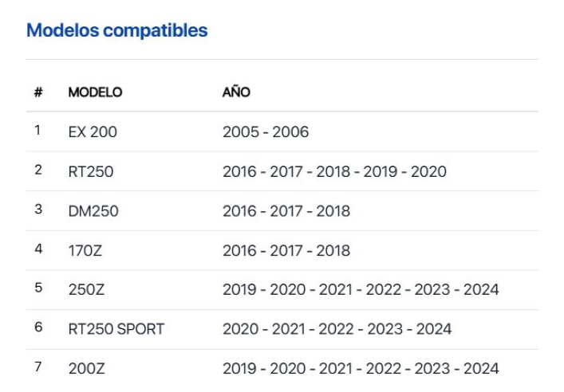Click the MODELO column header
This screenshot has height=392, width=564.
coord(95,92)
